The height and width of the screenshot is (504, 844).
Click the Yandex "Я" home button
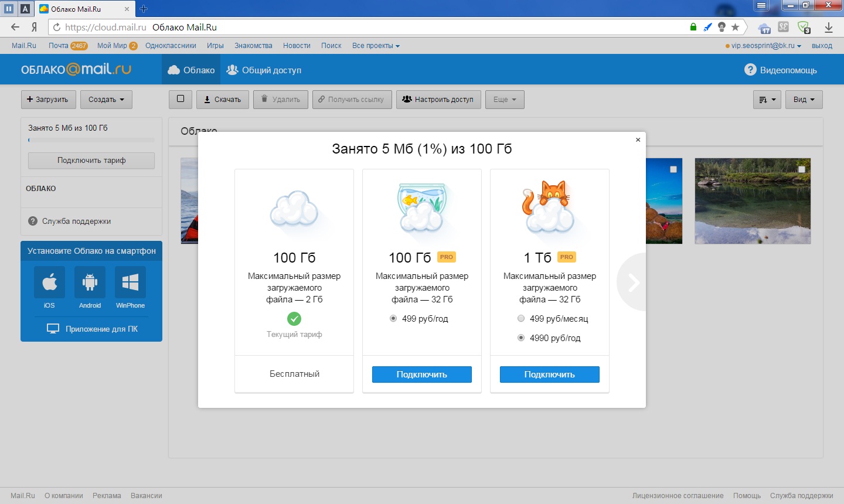coord(35,27)
